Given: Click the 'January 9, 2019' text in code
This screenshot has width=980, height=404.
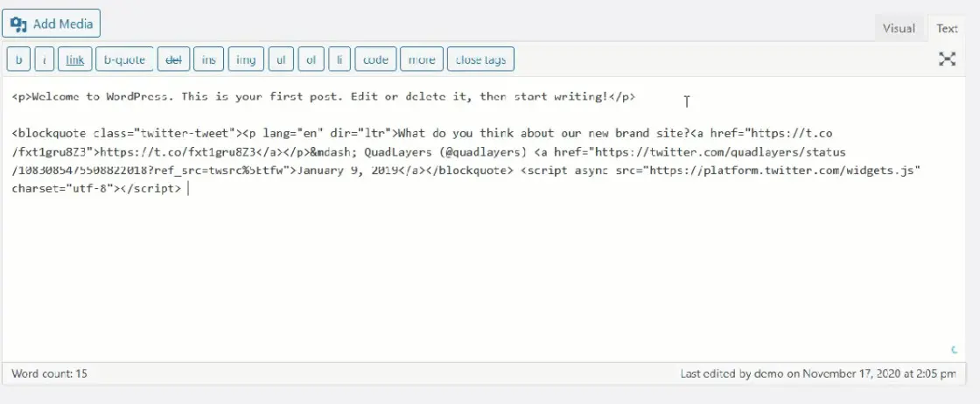Looking at the screenshot, I should pos(348,171).
